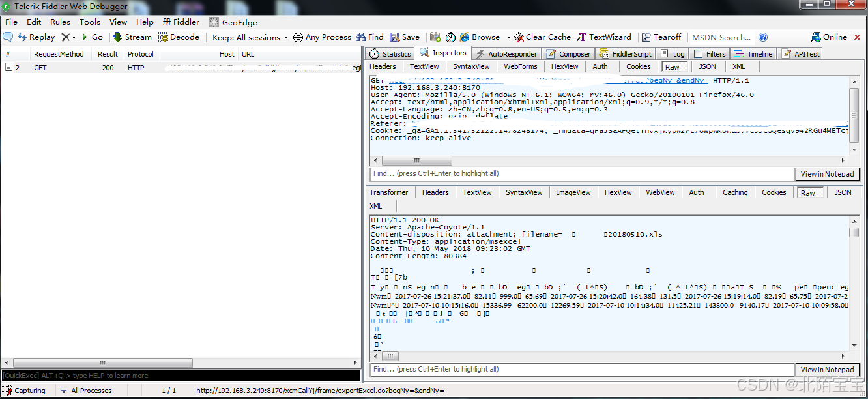The width and height of the screenshot is (868, 399).
Task: Click Clear Cache in toolbar
Action: (542, 37)
